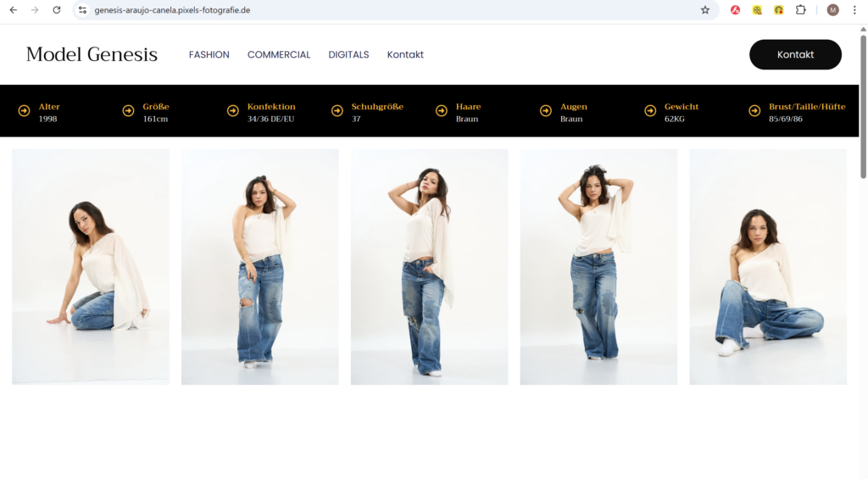The height and width of the screenshot is (479, 868).
Task: Open the Chrome profile avatar M
Action: click(832, 10)
